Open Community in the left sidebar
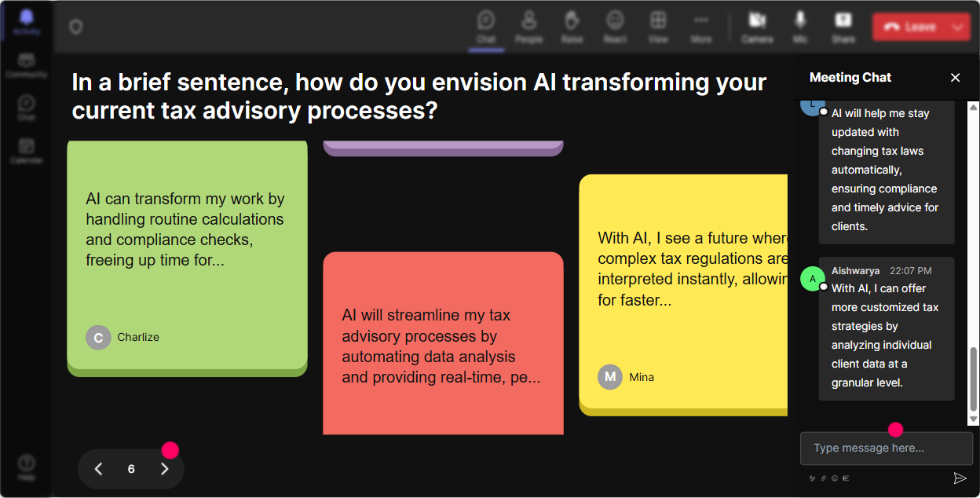The width and height of the screenshot is (980, 498). pos(27,65)
